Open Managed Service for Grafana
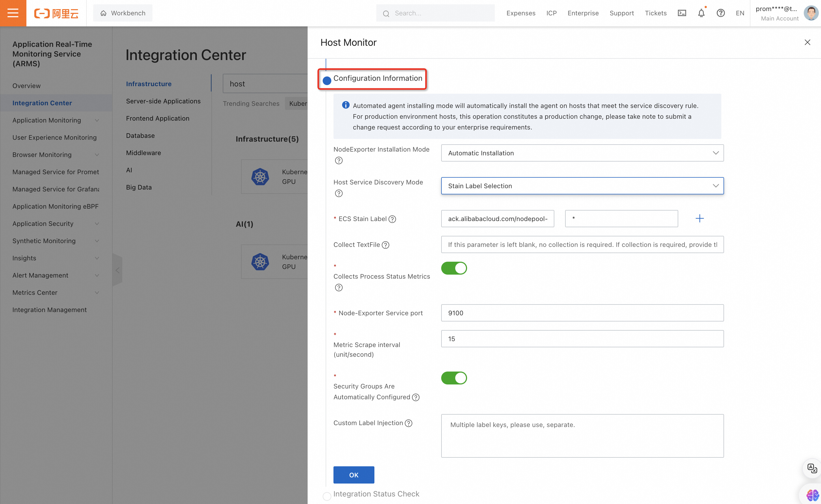Screen dimensions: 821x504 (56, 189)
